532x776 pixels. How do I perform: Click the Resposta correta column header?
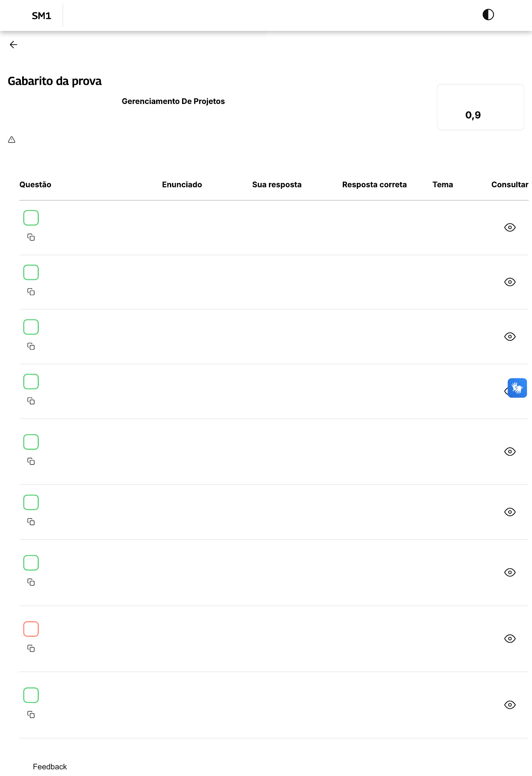coord(374,185)
